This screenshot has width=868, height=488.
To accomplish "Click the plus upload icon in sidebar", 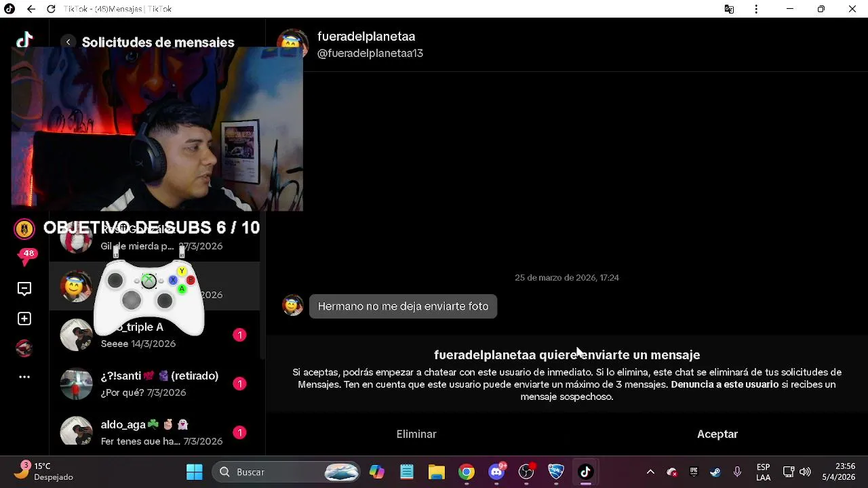I will click(x=24, y=319).
